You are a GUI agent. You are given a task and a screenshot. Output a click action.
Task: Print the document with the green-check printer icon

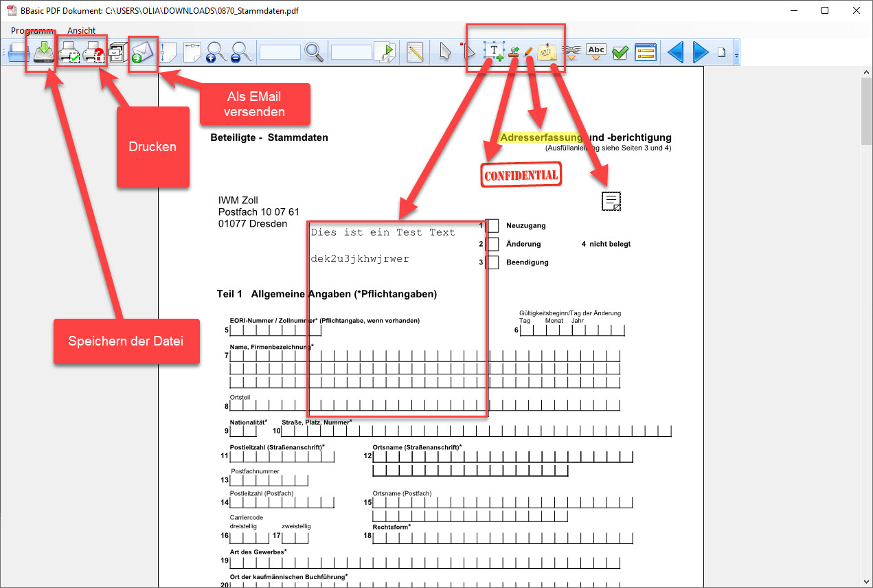click(70, 52)
